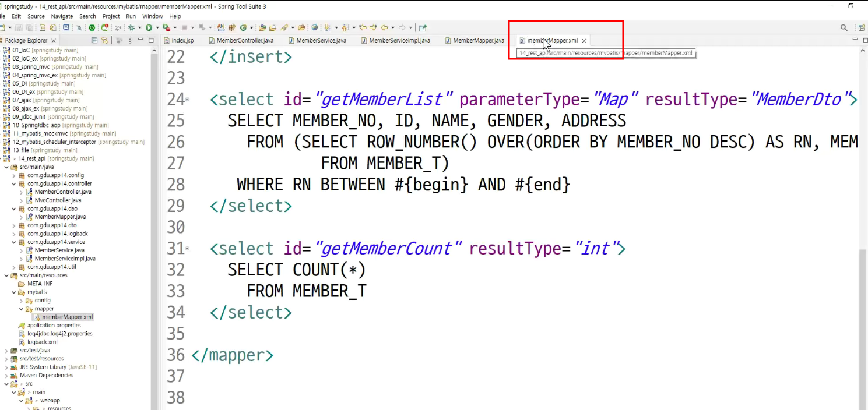Click the Save toolbar icon

[19, 27]
